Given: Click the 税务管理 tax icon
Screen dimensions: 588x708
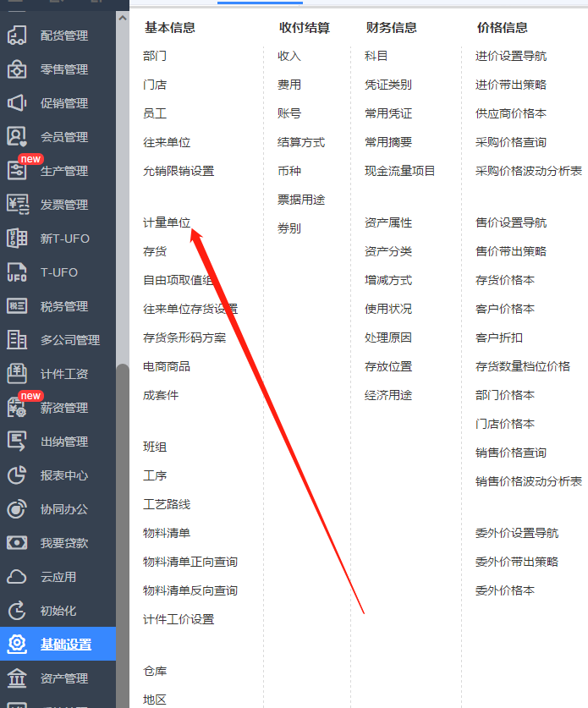Looking at the screenshot, I should coord(17,306).
